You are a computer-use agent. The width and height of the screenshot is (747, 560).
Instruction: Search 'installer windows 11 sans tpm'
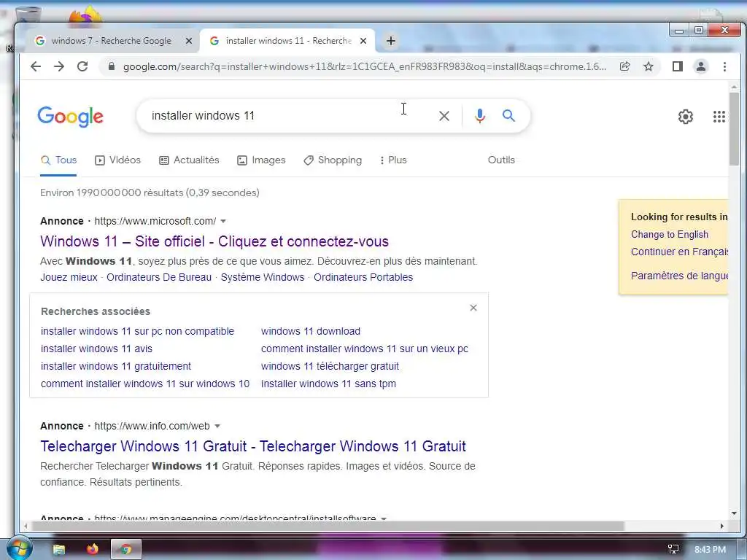pos(328,384)
